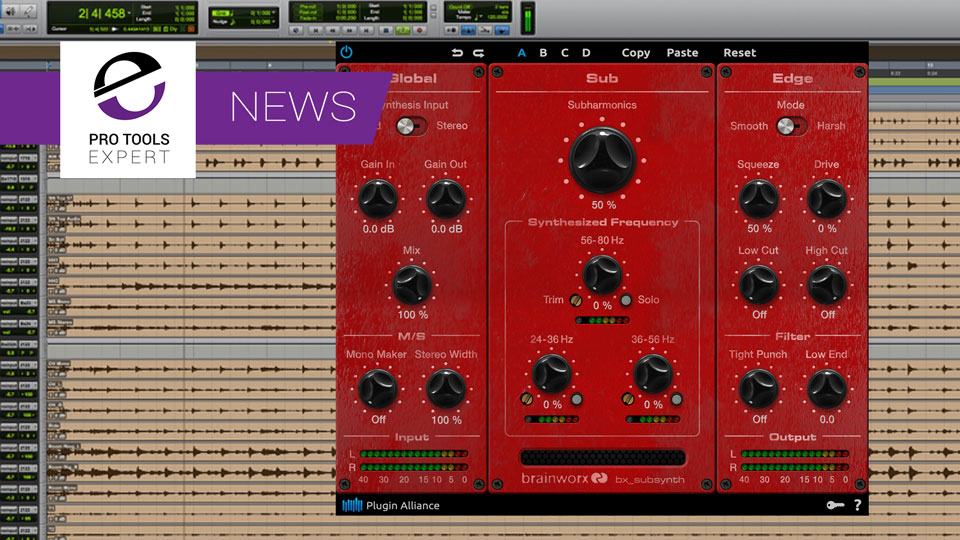The height and width of the screenshot is (540, 960).
Task: Enable Solo for 56-80 Hz band
Action: pyautogui.click(x=626, y=300)
